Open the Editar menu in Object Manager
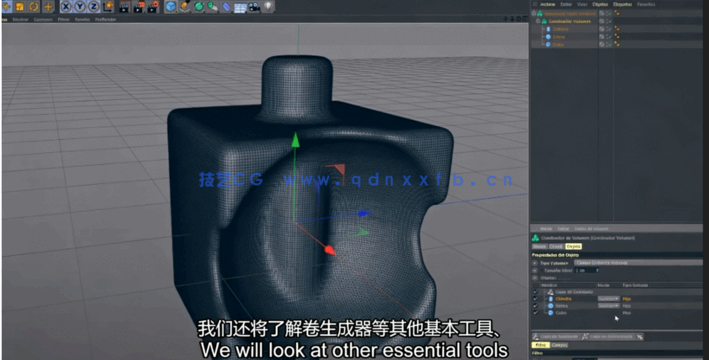Screen dimensions: 709x360 click(566, 4)
